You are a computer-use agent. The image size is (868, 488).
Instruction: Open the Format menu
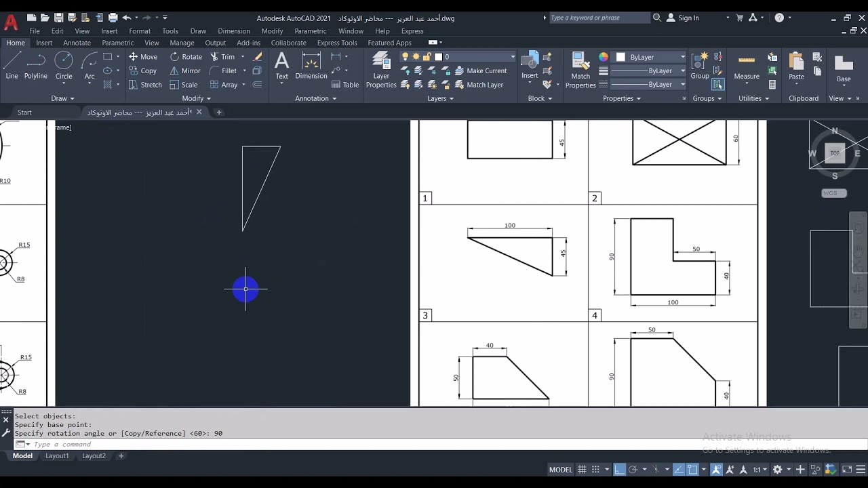140,31
